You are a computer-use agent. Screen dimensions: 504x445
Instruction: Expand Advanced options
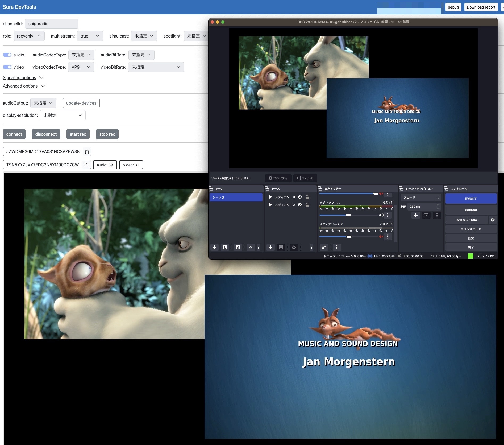pos(24,86)
